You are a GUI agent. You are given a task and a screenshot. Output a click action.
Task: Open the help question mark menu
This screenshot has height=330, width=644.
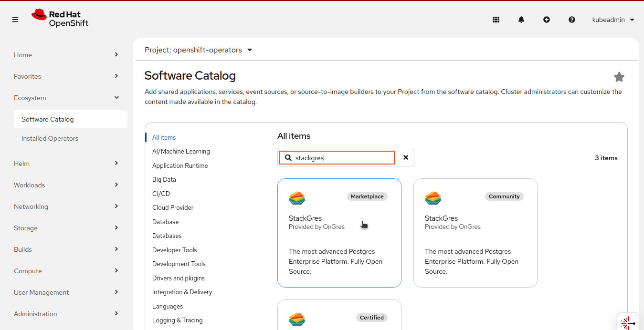coord(572,20)
